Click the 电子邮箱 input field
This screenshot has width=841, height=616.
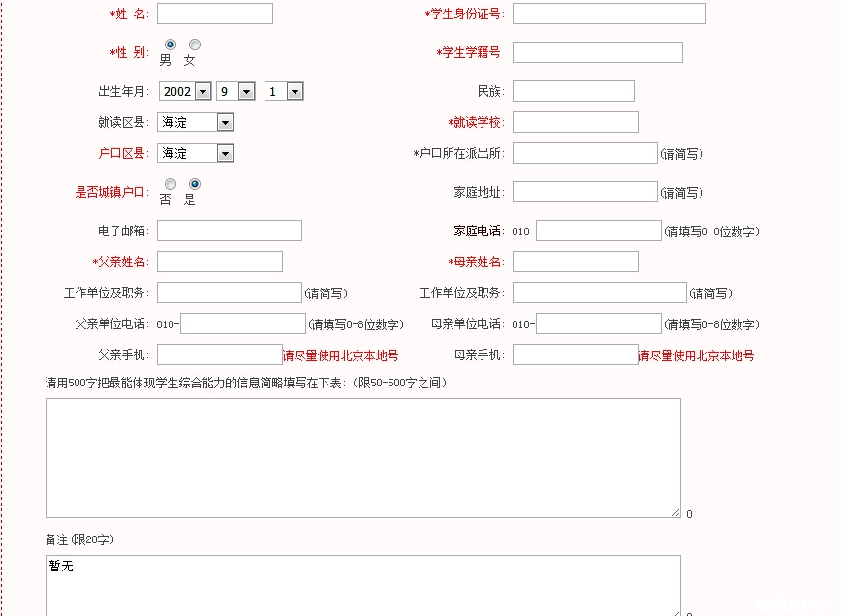(x=229, y=231)
